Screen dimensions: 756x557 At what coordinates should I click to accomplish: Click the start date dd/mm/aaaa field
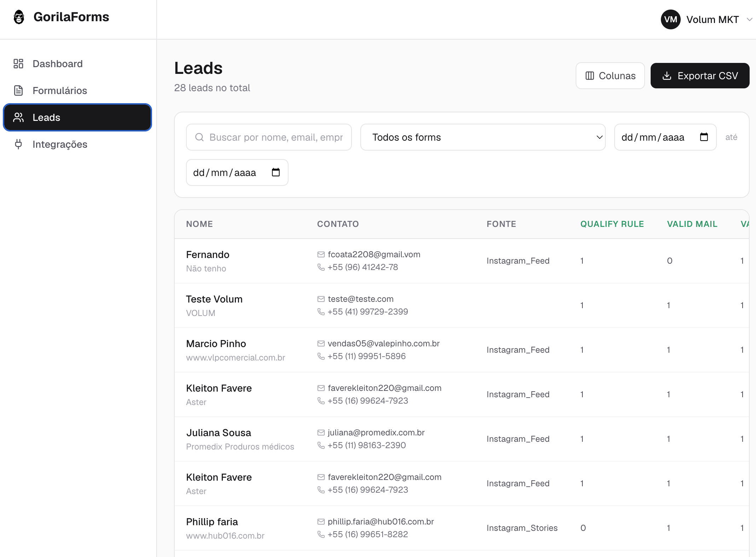(x=665, y=137)
